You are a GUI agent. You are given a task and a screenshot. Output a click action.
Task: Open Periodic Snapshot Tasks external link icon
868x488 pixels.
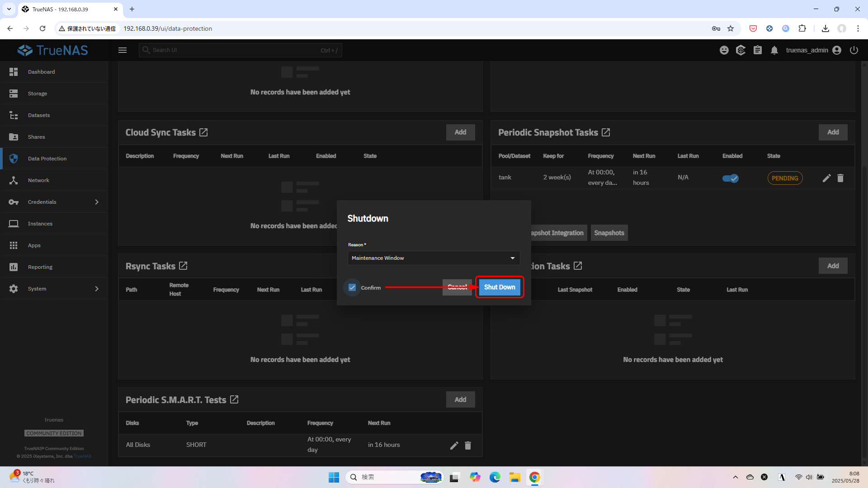click(x=606, y=132)
